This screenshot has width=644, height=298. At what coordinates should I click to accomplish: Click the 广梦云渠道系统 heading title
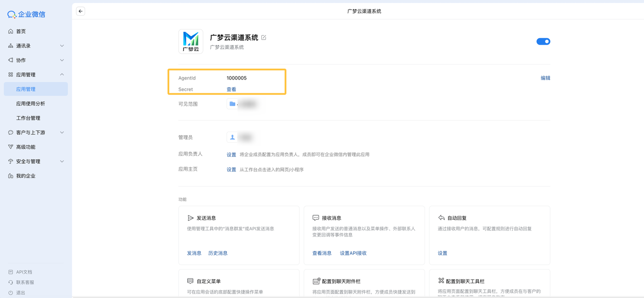click(234, 38)
